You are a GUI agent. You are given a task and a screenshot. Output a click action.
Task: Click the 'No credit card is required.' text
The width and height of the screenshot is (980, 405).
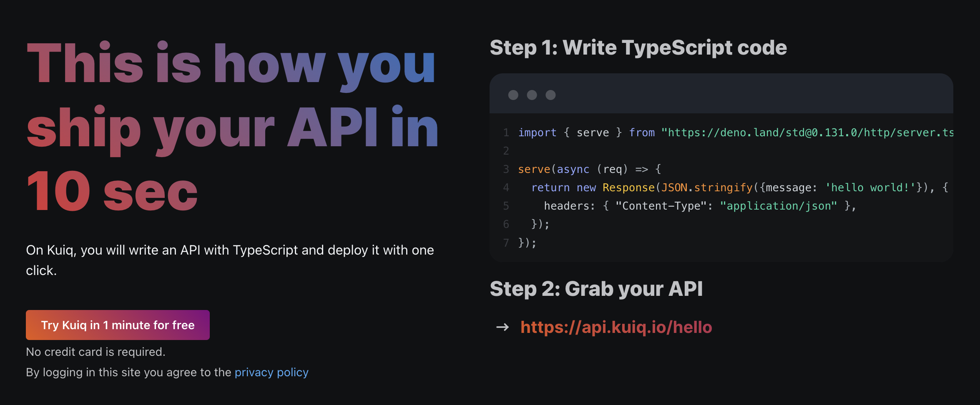click(95, 352)
